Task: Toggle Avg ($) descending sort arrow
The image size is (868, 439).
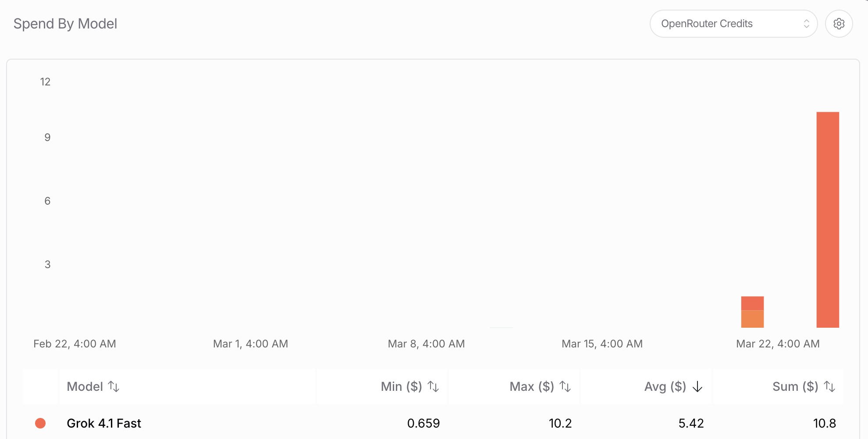Action: coord(697,386)
